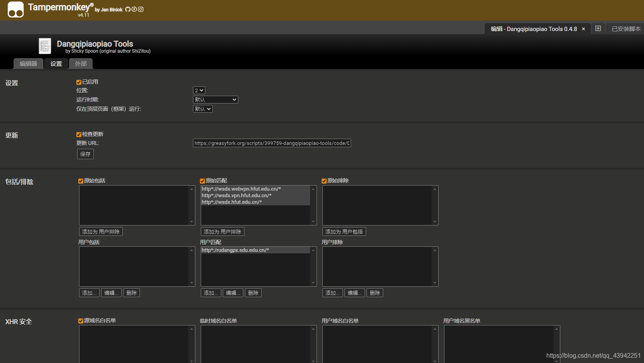Click the new script plus icon tab

click(598, 28)
